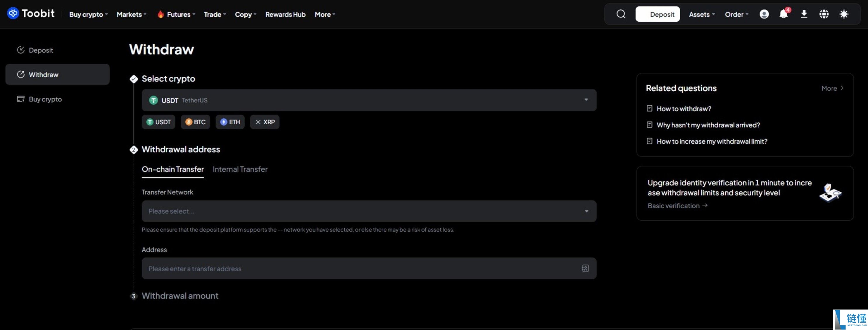This screenshot has height=330, width=868.
Task: Open the search magnifier icon
Action: [x=621, y=14]
